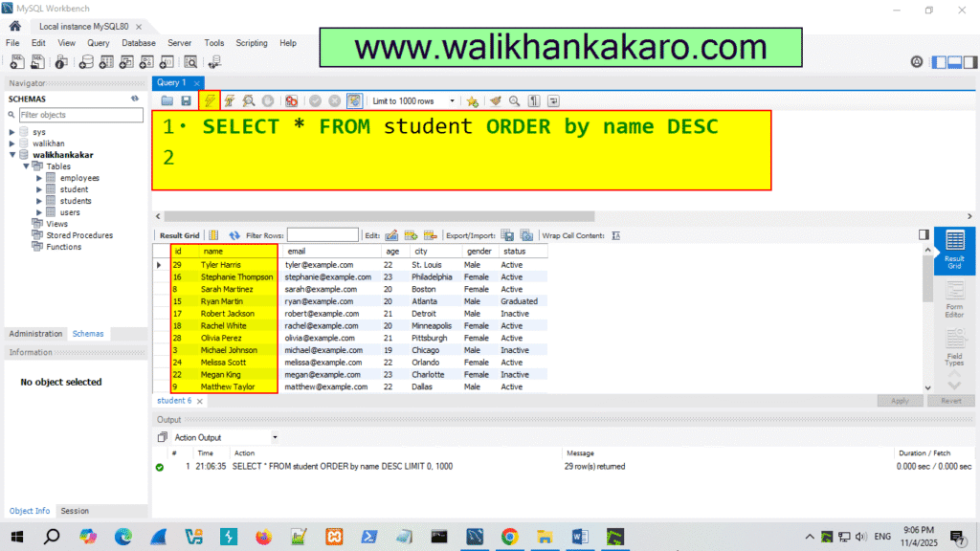Image resolution: width=980 pixels, height=551 pixels.
Task: Execute the SQL query with the lightning bolt icon
Action: tap(210, 100)
